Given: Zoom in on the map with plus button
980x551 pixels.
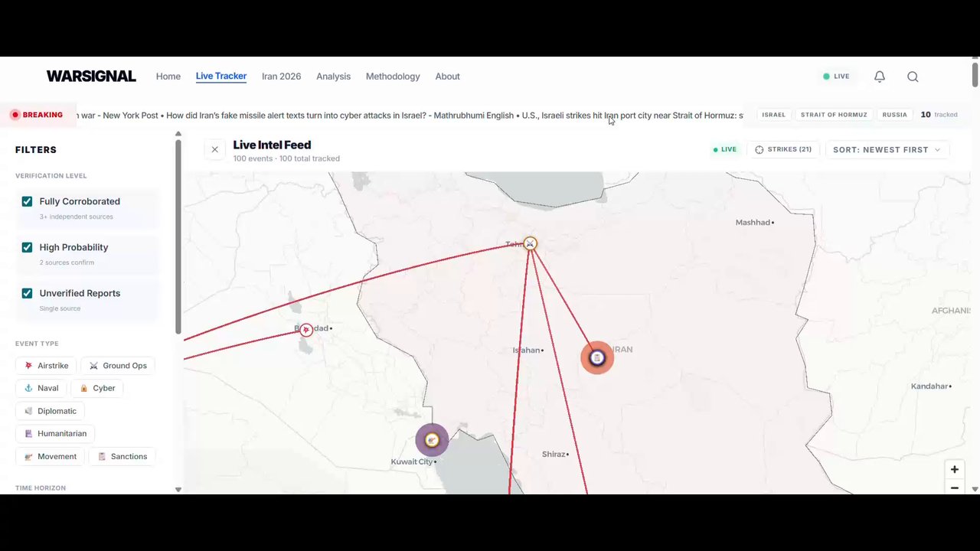Looking at the screenshot, I should 954,469.
